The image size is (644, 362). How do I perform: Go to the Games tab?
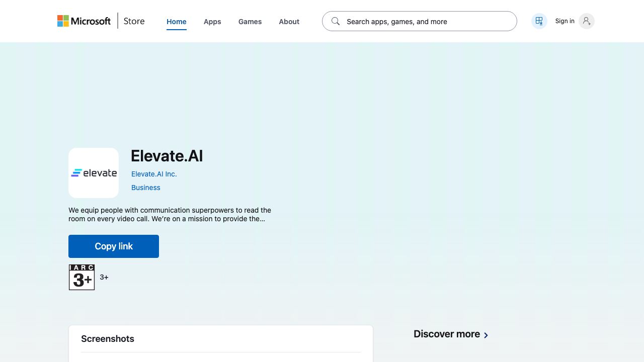pyautogui.click(x=250, y=22)
